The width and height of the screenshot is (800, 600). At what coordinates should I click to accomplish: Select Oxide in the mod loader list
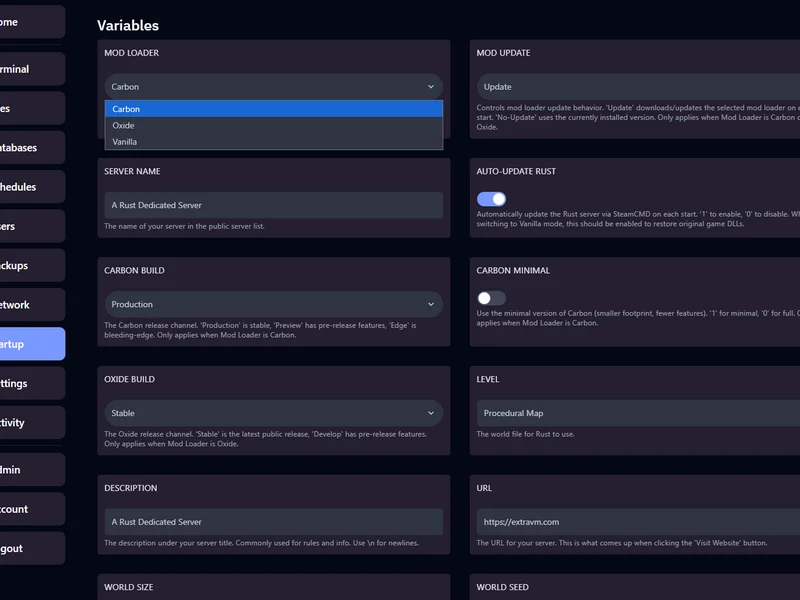(272, 125)
